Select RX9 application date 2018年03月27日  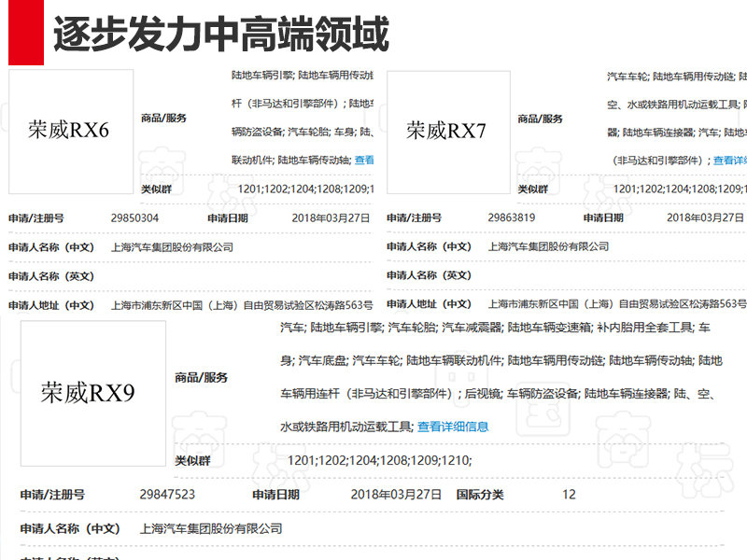(396, 495)
